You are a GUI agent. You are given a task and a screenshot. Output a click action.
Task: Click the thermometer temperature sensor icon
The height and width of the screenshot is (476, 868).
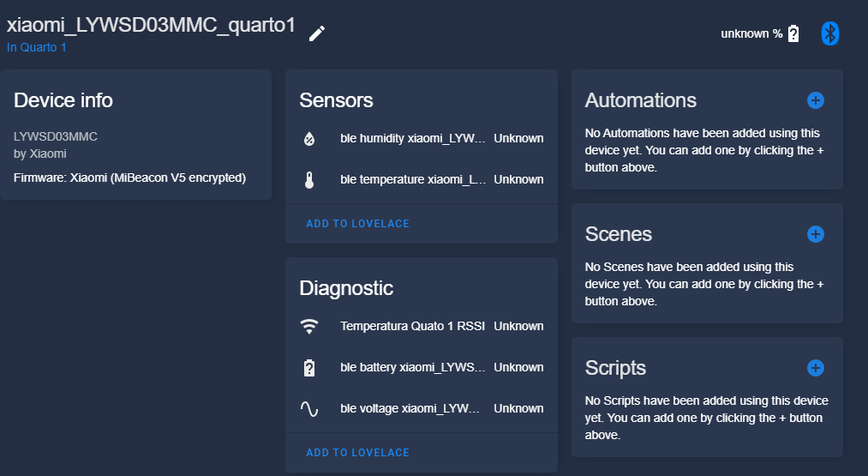point(309,179)
